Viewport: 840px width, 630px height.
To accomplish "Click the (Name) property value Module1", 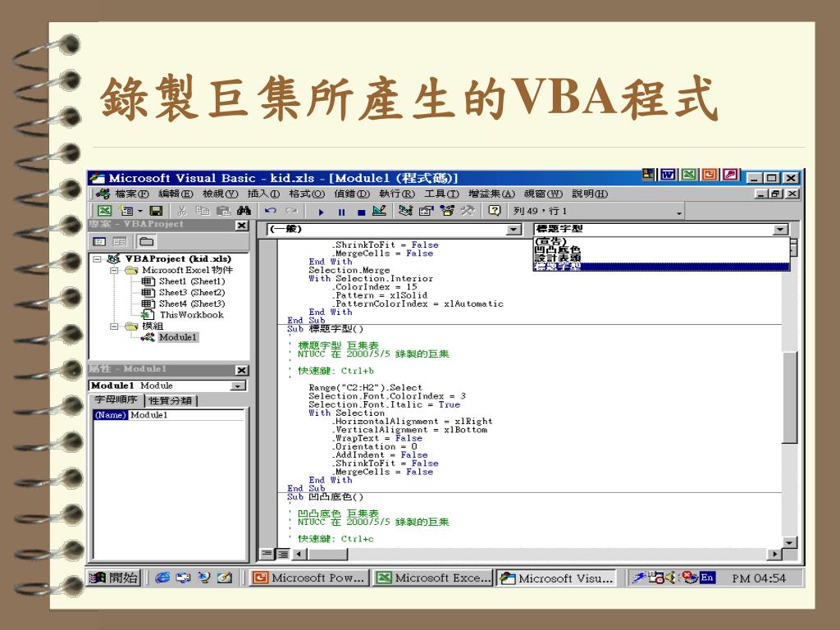I will tap(186, 415).
